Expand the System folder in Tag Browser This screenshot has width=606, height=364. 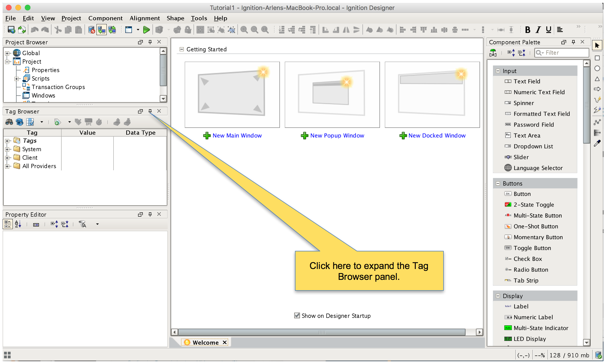[7, 149]
